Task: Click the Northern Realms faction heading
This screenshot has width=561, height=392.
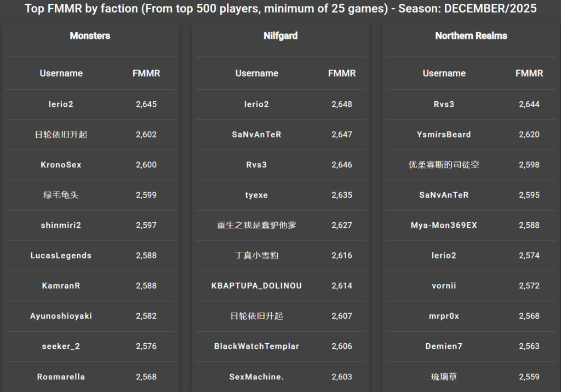Action: (471, 36)
